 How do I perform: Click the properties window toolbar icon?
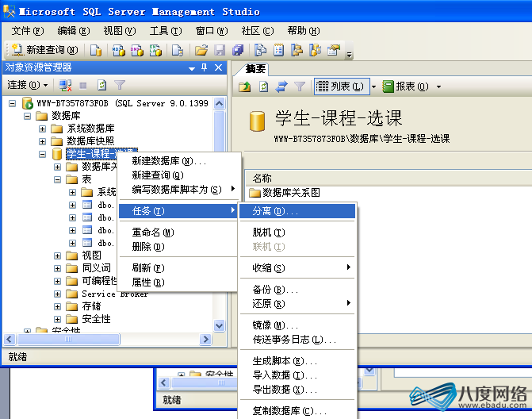[x=334, y=50]
